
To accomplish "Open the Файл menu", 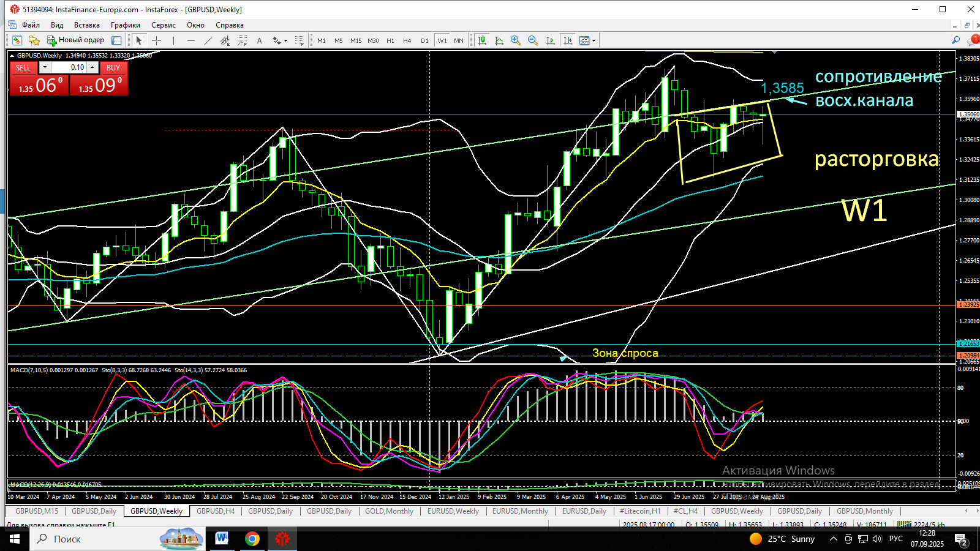I will click(x=31, y=25).
